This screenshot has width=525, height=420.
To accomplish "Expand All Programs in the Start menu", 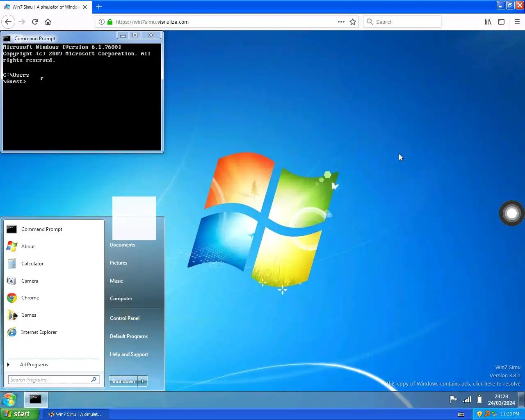I will point(53,365).
